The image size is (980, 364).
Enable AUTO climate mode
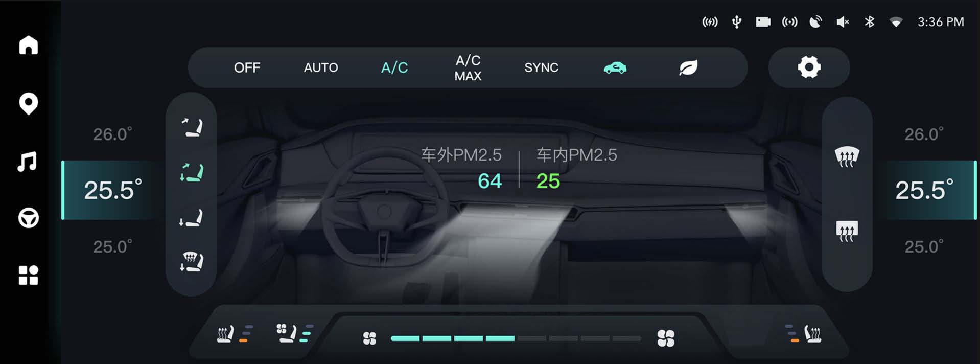(321, 67)
